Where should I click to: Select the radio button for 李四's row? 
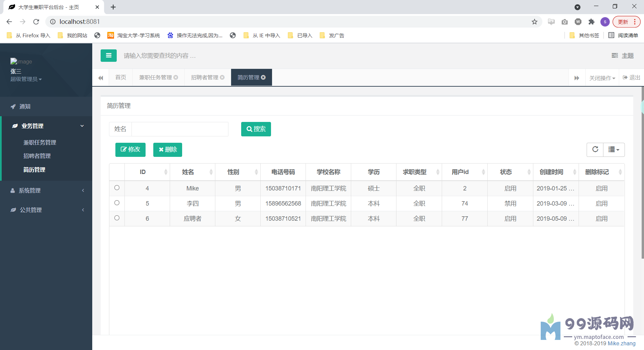(x=117, y=203)
